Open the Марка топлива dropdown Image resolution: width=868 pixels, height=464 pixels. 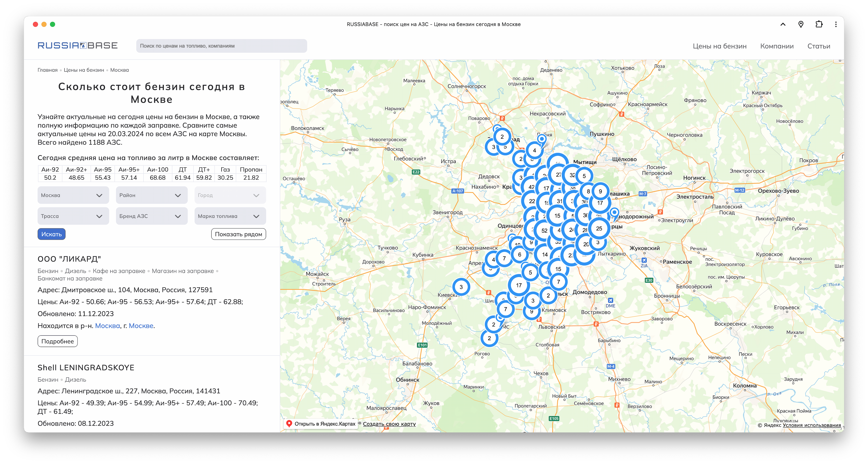coord(230,216)
